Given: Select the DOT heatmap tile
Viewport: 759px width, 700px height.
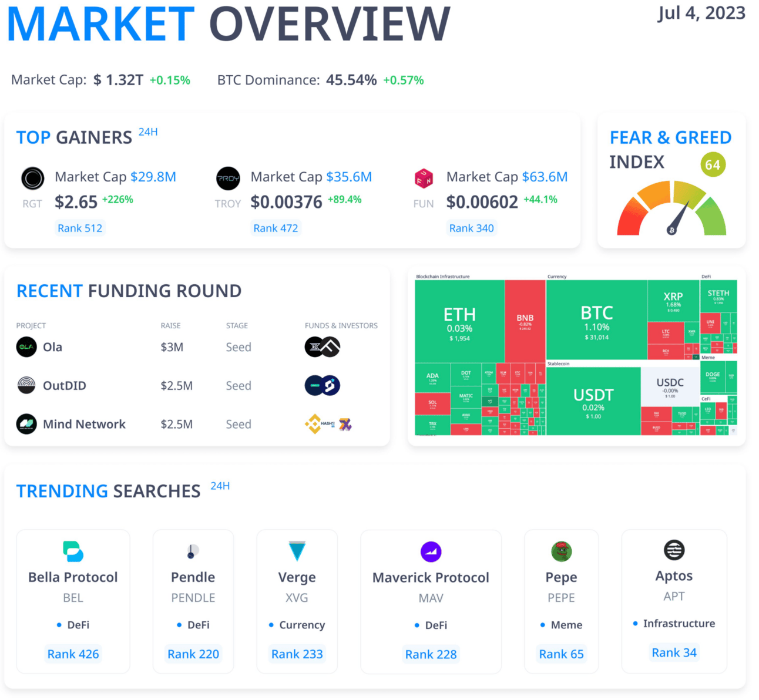Looking at the screenshot, I should click(x=466, y=375).
